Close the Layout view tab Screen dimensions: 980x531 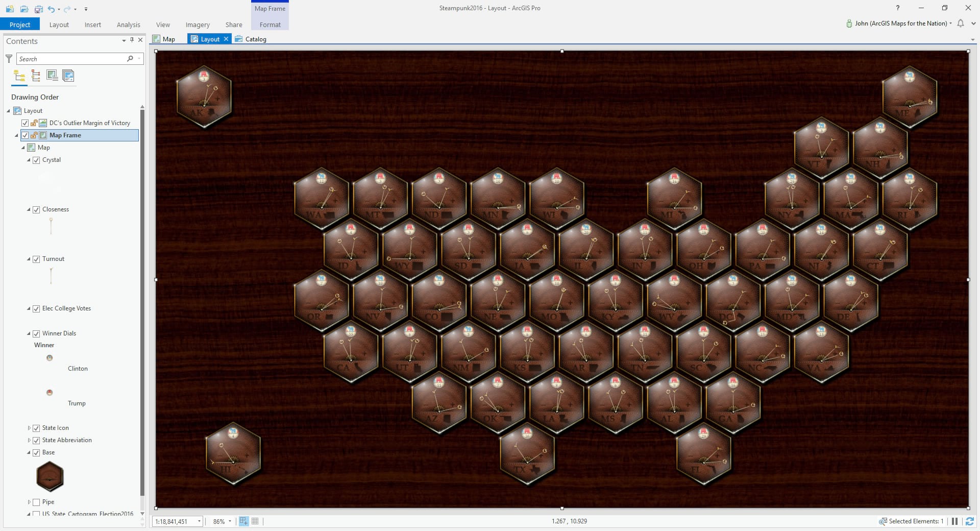point(226,39)
